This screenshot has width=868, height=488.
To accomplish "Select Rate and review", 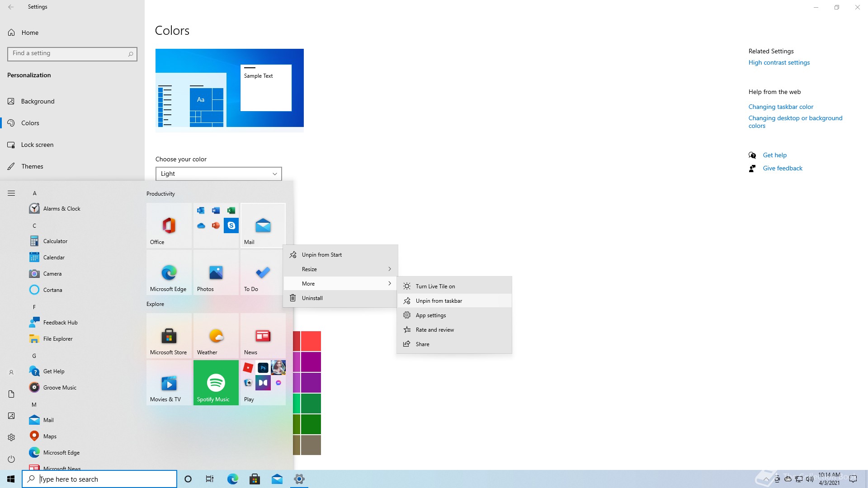I will click(454, 330).
